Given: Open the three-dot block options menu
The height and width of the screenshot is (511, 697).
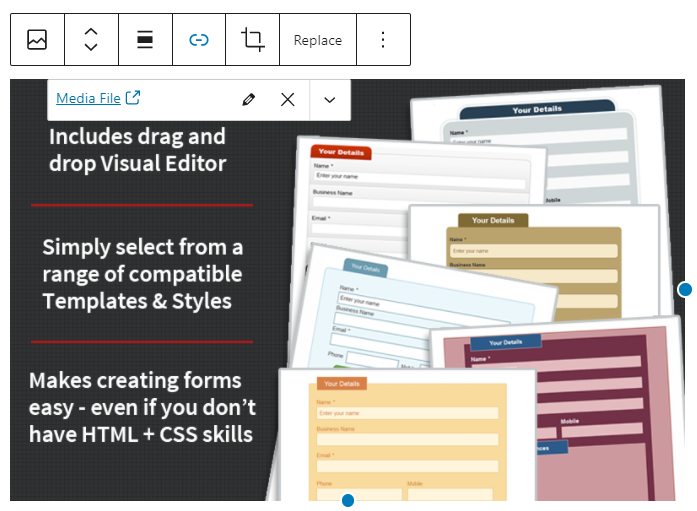Looking at the screenshot, I should [383, 40].
